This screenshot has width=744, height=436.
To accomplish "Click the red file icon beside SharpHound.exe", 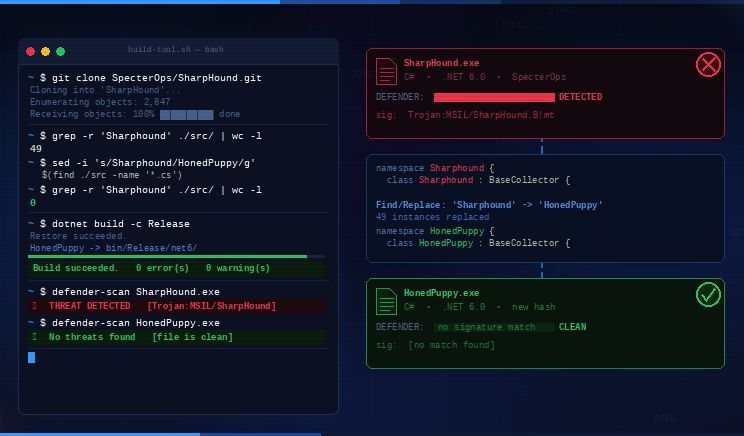I will click(386, 71).
